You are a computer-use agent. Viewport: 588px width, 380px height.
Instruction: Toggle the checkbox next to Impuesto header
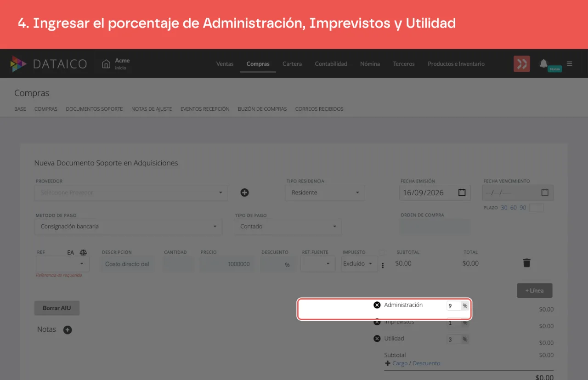coord(382,252)
